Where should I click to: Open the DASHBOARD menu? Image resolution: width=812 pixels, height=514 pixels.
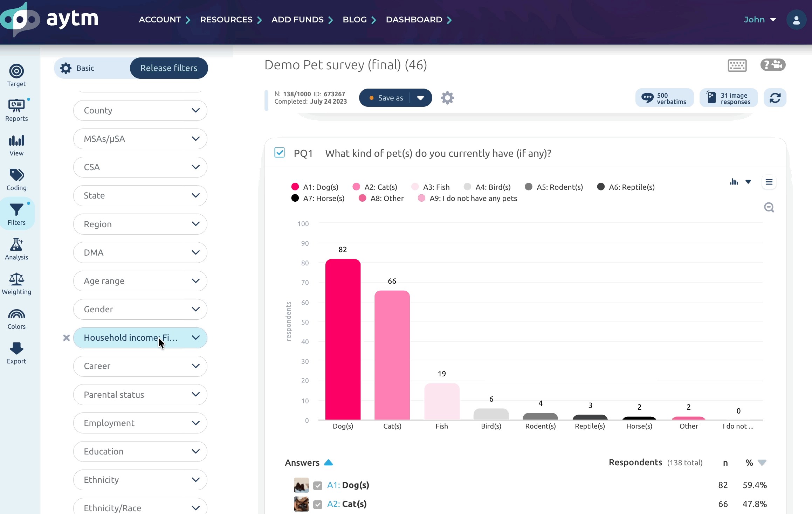point(419,20)
